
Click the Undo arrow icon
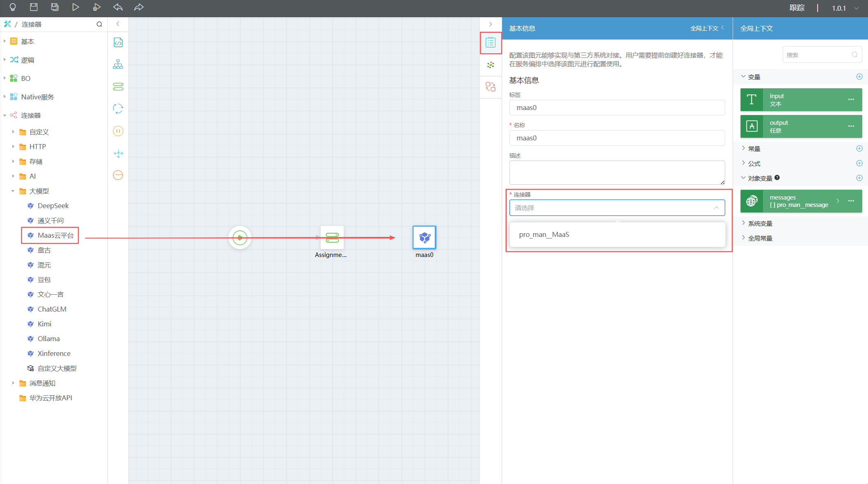(x=118, y=7)
